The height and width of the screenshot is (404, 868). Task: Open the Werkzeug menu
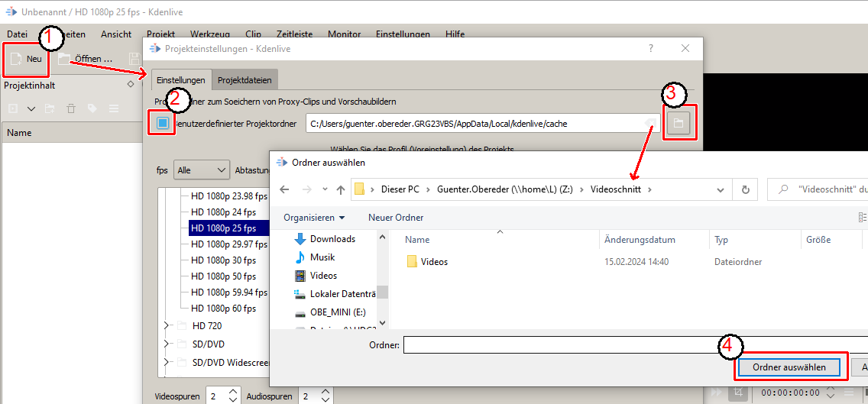click(210, 34)
